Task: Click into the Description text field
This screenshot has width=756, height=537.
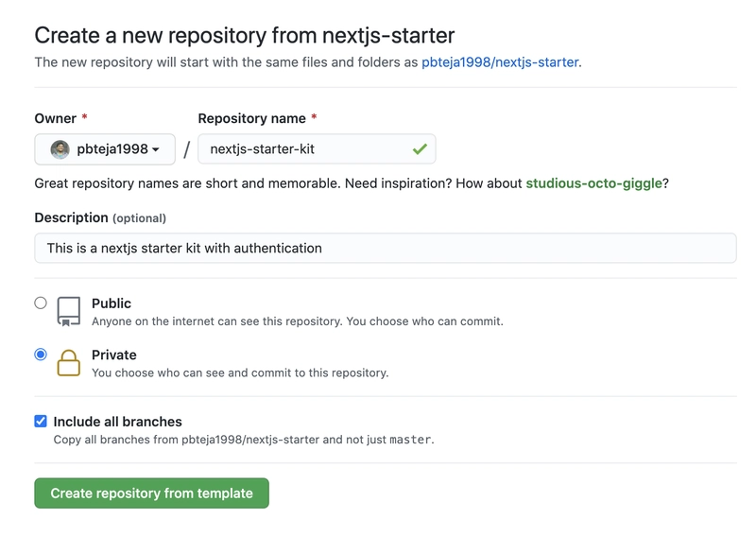Action: click(386, 248)
